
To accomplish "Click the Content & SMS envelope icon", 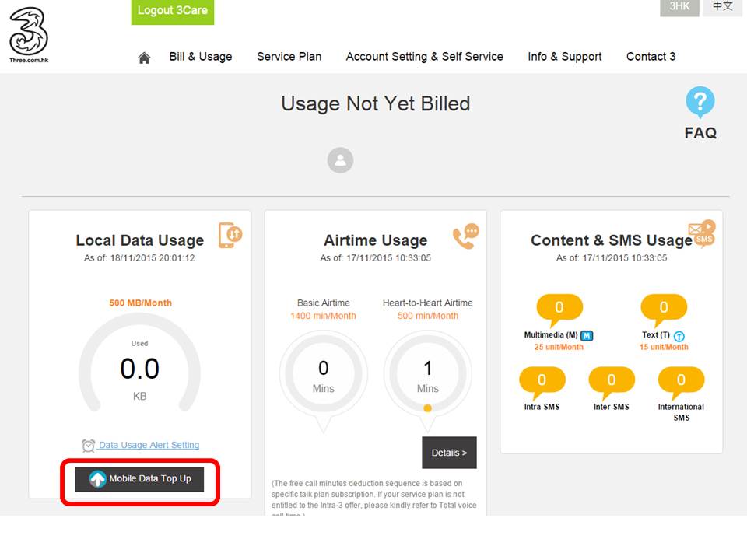I will pyautogui.click(x=702, y=233).
